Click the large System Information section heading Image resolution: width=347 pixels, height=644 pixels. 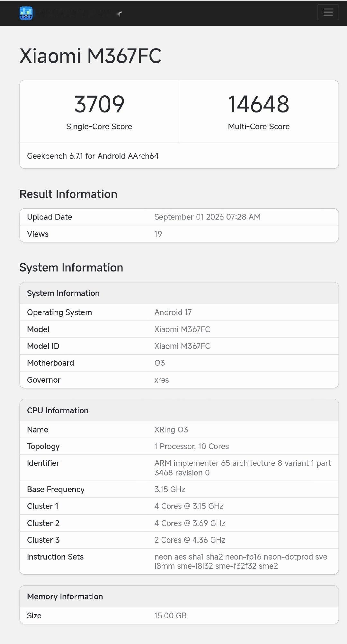[x=71, y=268]
